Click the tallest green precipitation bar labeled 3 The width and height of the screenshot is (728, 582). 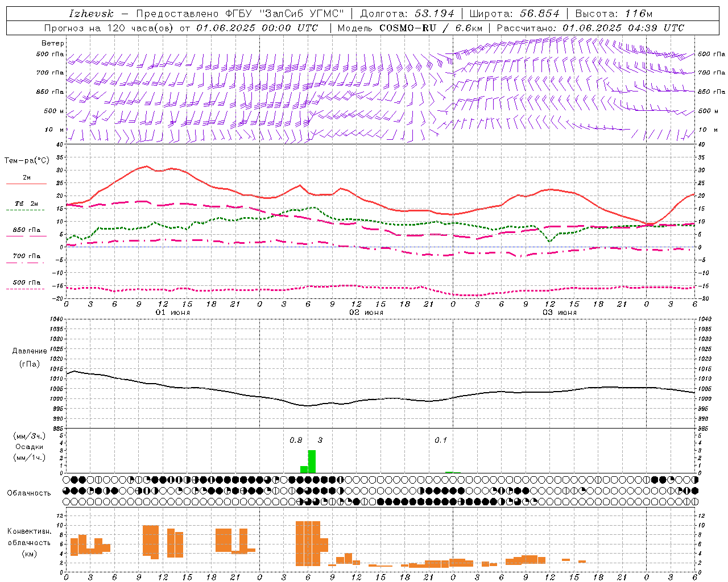312,462
